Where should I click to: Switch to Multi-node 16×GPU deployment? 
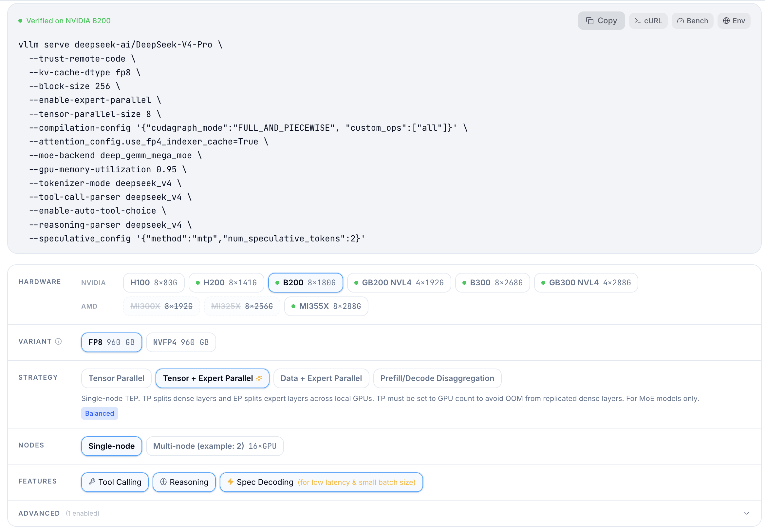point(215,446)
